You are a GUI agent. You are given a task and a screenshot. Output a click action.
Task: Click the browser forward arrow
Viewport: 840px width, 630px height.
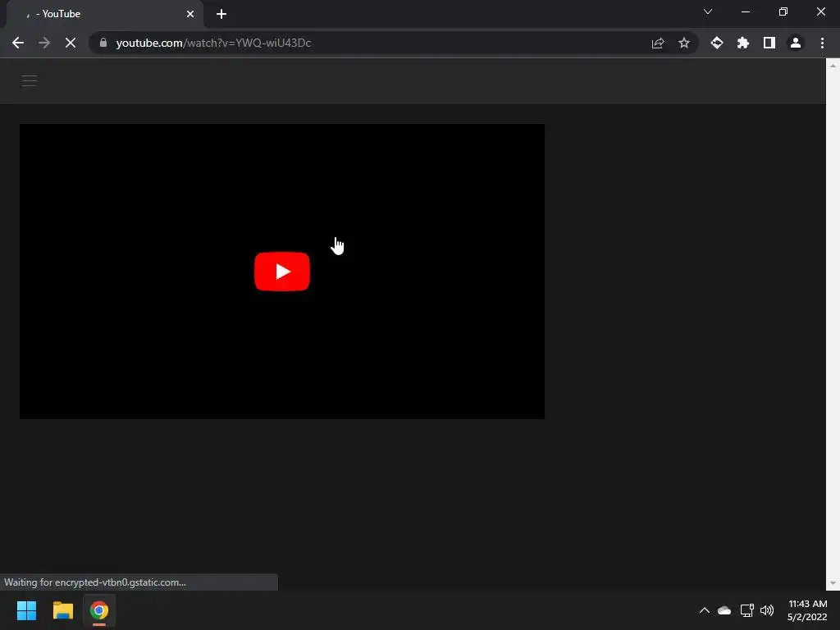(44, 43)
